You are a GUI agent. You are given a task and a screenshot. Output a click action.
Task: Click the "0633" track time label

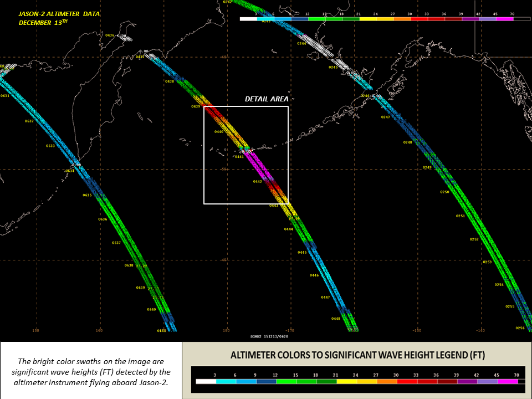click(x=50, y=146)
